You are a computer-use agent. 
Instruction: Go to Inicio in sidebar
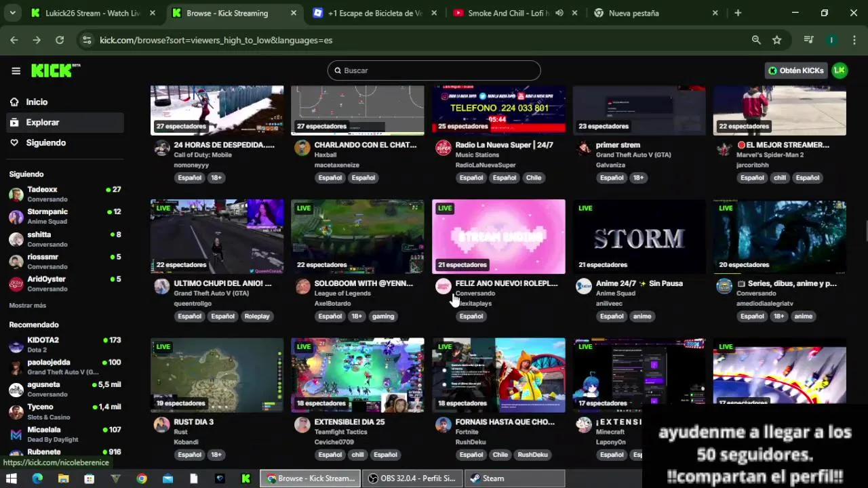tap(65, 102)
